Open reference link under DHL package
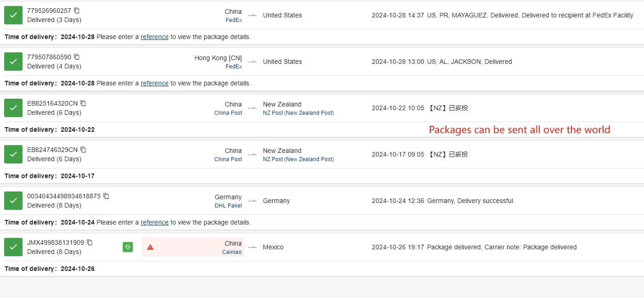The width and height of the screenshot is (644, 298). coord(154,222)
